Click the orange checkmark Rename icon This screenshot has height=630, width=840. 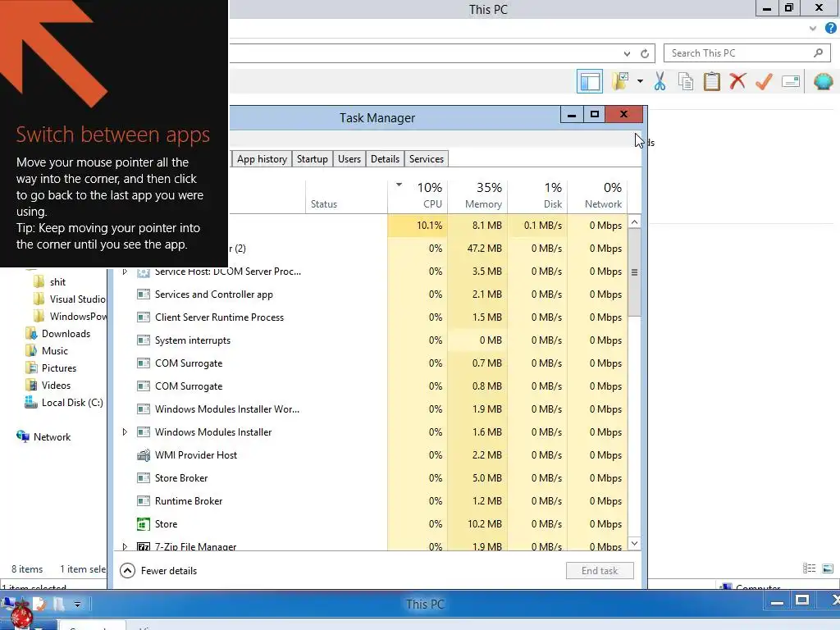coord(764,81)
